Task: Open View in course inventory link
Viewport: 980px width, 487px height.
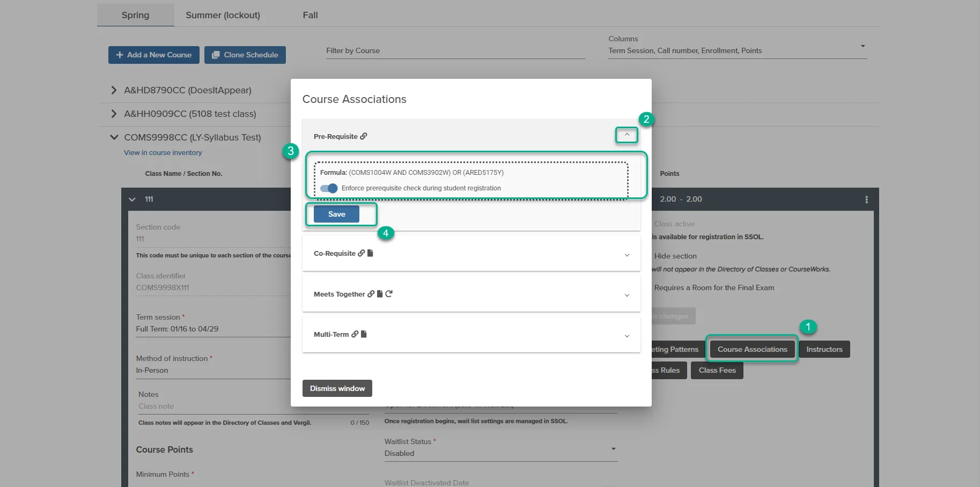Action: tap(163, 152)
